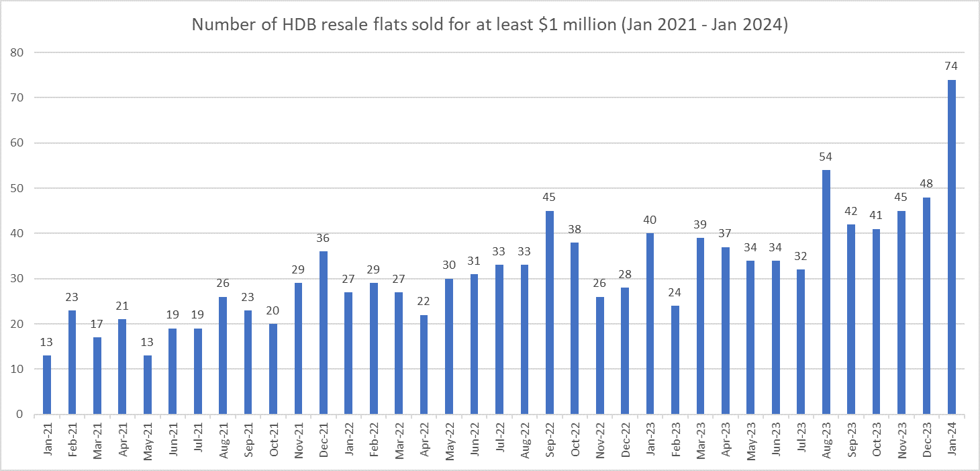The width and height of the screenshot is (980, 471).
Task: Click the 31 data label above Jun-22
Action: pos(474,261)
